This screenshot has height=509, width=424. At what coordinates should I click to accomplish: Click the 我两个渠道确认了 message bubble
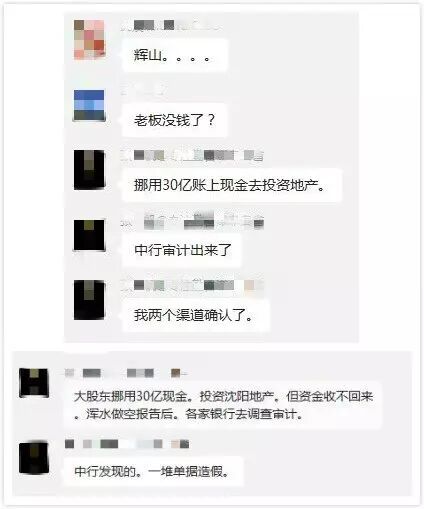point(196,315)
